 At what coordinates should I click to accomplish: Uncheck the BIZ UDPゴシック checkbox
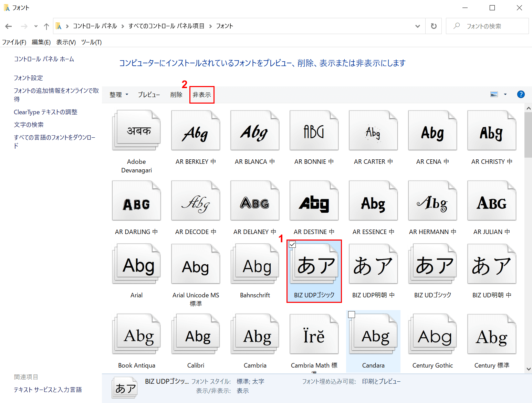coord(292,244)
